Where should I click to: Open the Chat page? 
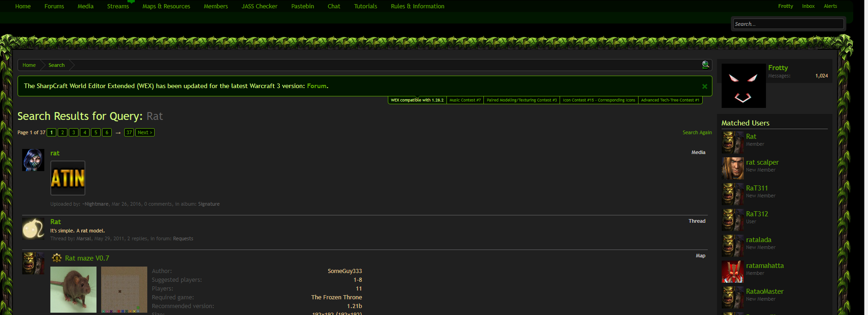coord(334,6)
